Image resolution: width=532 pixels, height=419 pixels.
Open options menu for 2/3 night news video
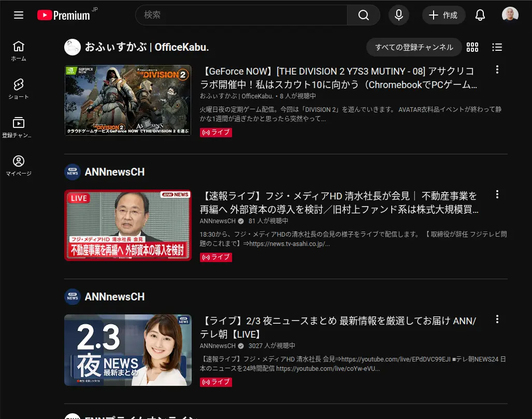tap(497, 319)
